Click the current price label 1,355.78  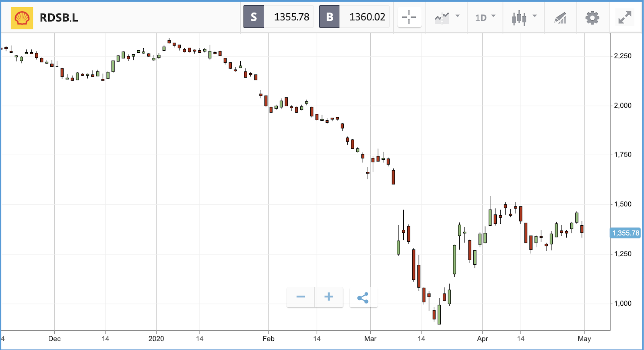(x=625, y=233)
